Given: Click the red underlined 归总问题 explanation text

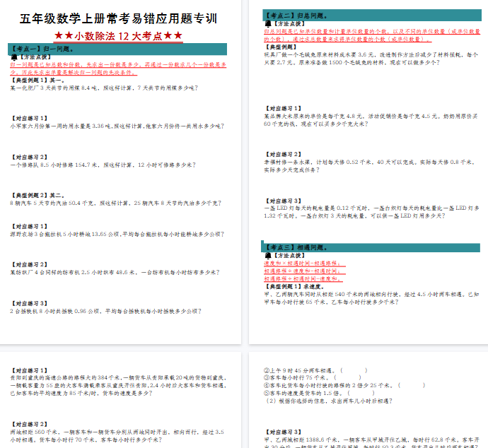Looking at the screenshot, I should click(x=368, y=35).
